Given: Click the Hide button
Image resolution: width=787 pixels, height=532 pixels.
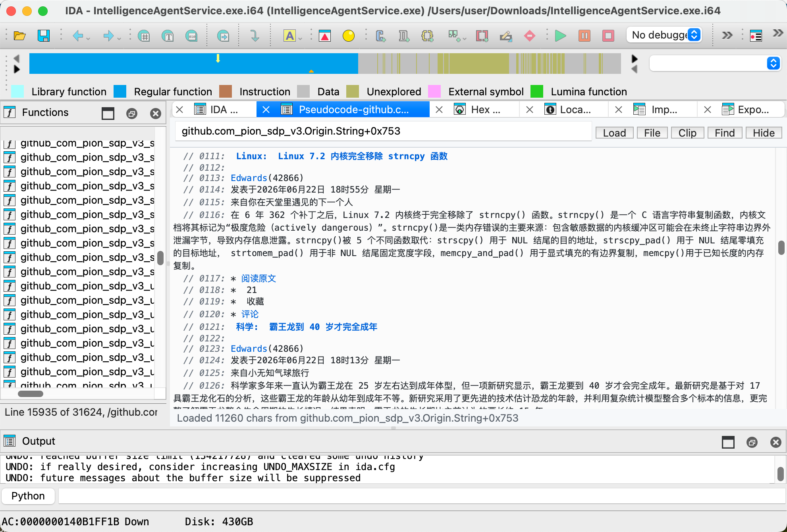Looking at the screenshot, I should tap(764, 133).
